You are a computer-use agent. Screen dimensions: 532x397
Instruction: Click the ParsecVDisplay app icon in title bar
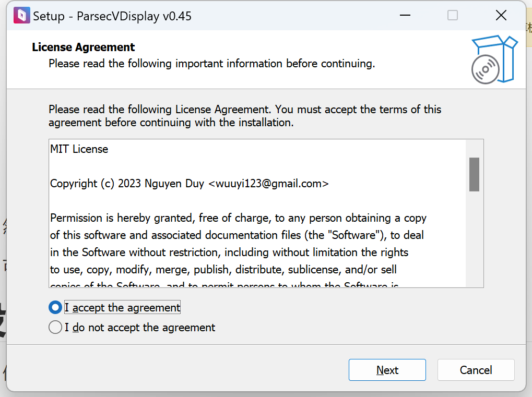22,15
